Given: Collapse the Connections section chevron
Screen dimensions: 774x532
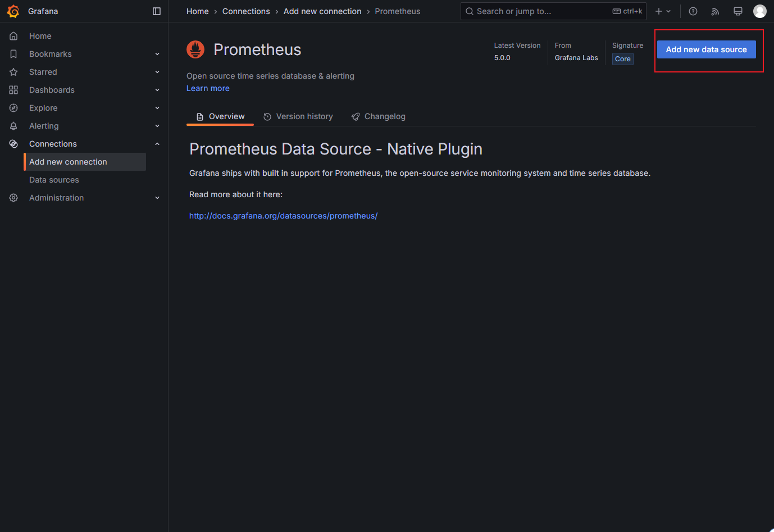Looking at the screenshot, I should 157,144.
